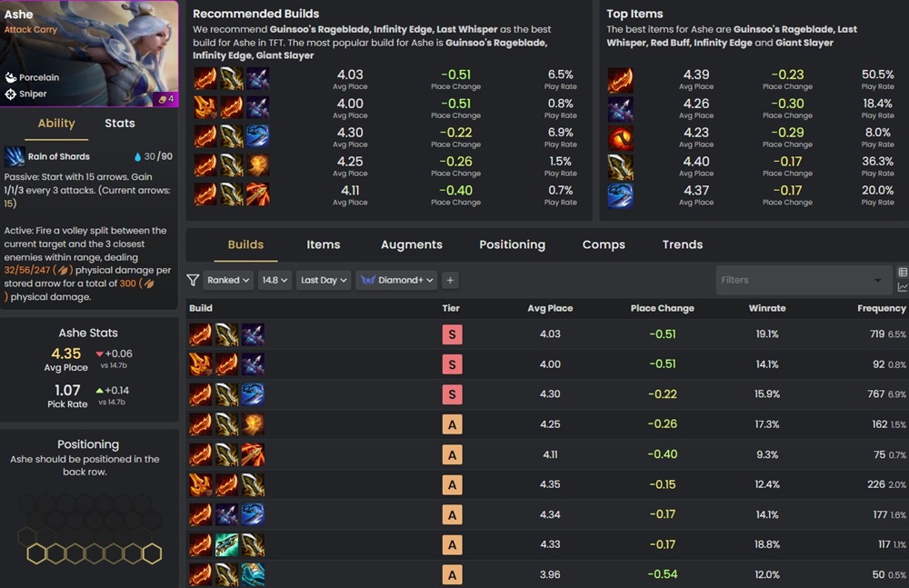Click the Last Whisper icon in Top Items
The height and width of the screenshot is (588, 909).
click(620, 110)
